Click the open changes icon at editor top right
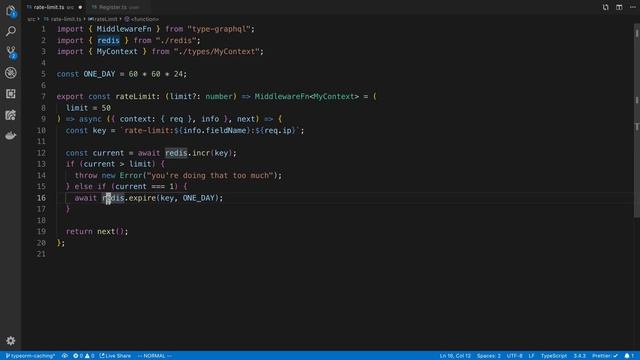The width and height of the screenshot is (640, 360). (x=605, y=7)
